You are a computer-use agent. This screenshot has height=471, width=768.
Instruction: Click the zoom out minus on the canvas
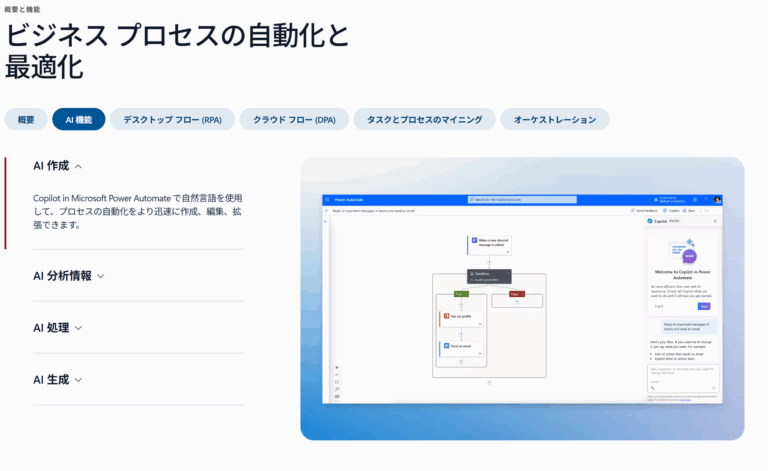point(337,375)
